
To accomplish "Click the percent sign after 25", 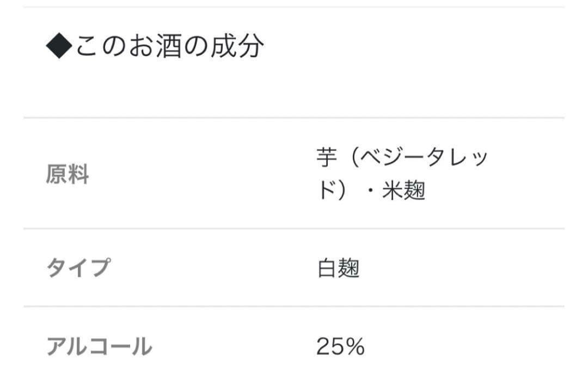I will tap(354, 346).
